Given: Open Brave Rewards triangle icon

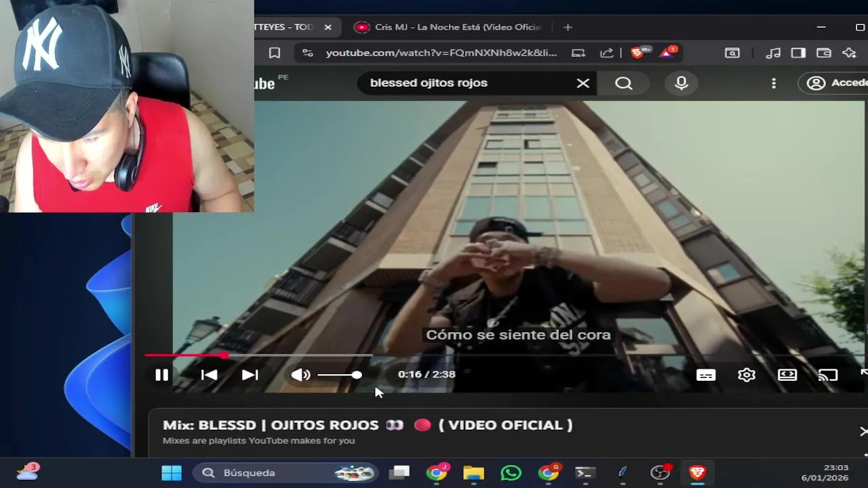Looking at the screenshot, I should coord(668,52).
